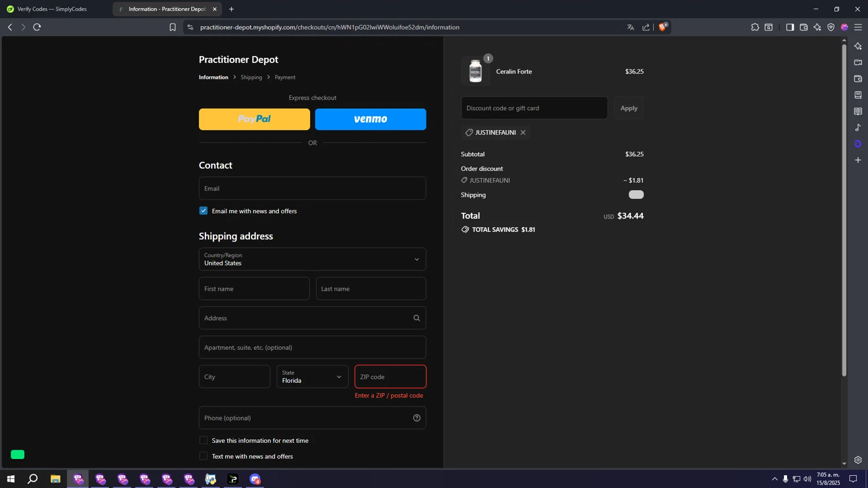Open site settings icon in address bar
The height and width of the screenshot is (488, 868).
click(190, 27)
